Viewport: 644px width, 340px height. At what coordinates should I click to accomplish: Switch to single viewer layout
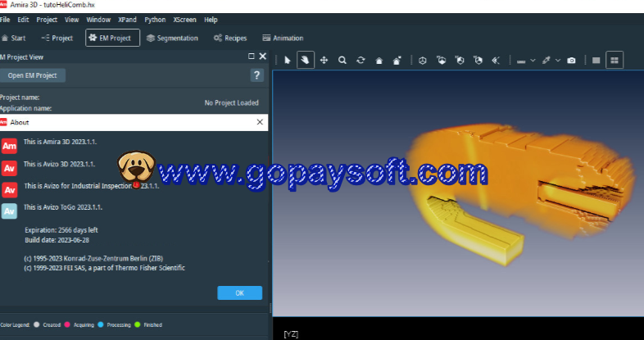pyautogui.click(x=596, y=61)
